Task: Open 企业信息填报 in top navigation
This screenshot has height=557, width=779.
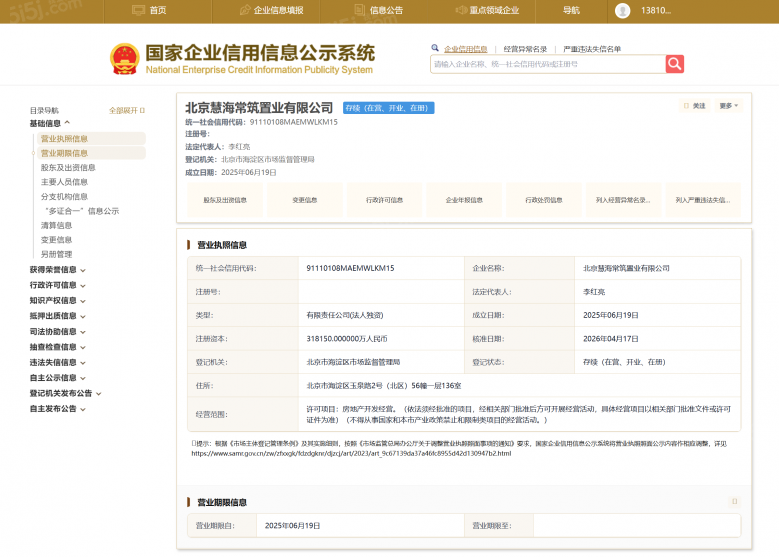Action: 271,10
